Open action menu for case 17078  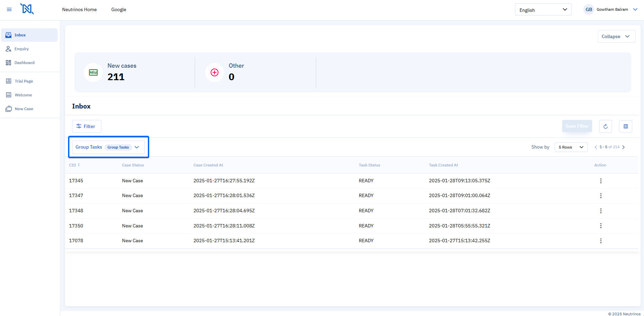point(601,241)
